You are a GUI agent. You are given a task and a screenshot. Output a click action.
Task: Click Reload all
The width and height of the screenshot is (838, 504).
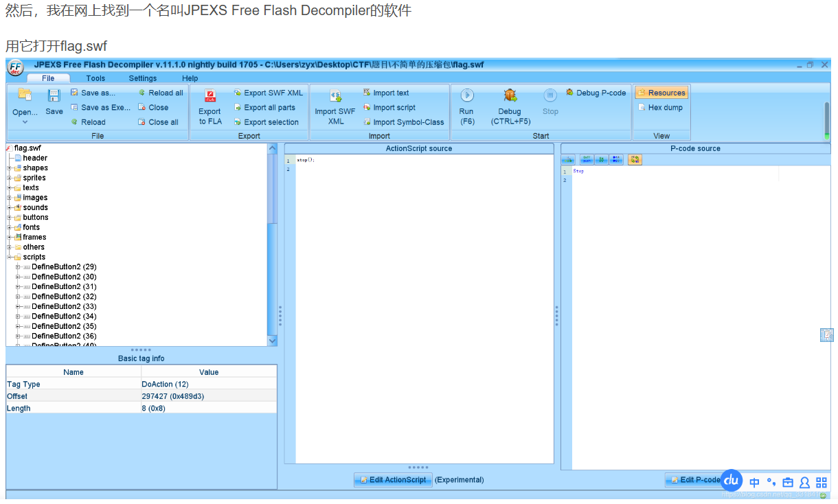[x=160, y=93]
